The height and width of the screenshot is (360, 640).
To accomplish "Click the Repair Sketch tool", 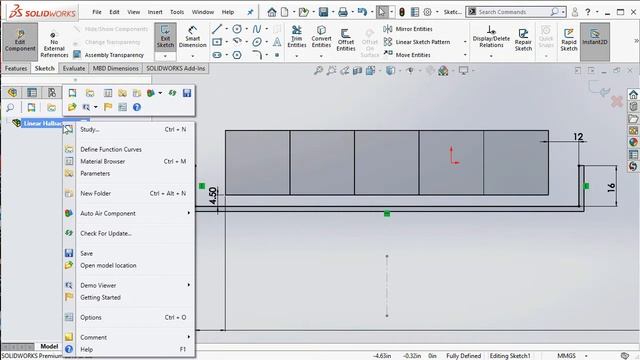I will pos(523,40).
